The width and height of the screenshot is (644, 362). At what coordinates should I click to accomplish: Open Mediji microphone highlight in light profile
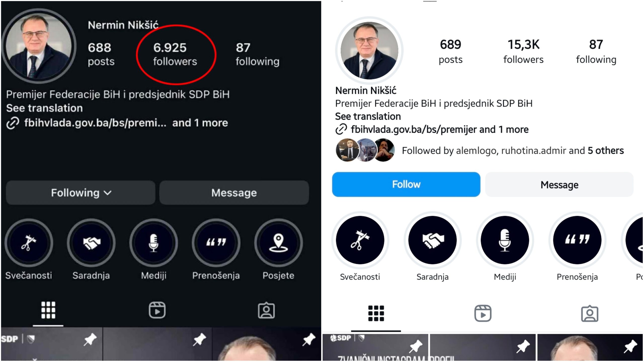click(x=505, y=240)
